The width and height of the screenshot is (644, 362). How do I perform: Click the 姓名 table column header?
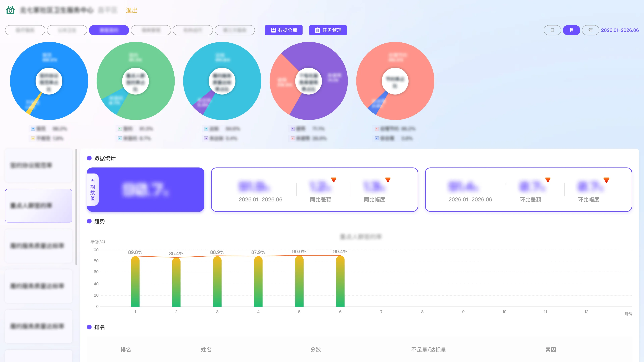coord(206,349)
